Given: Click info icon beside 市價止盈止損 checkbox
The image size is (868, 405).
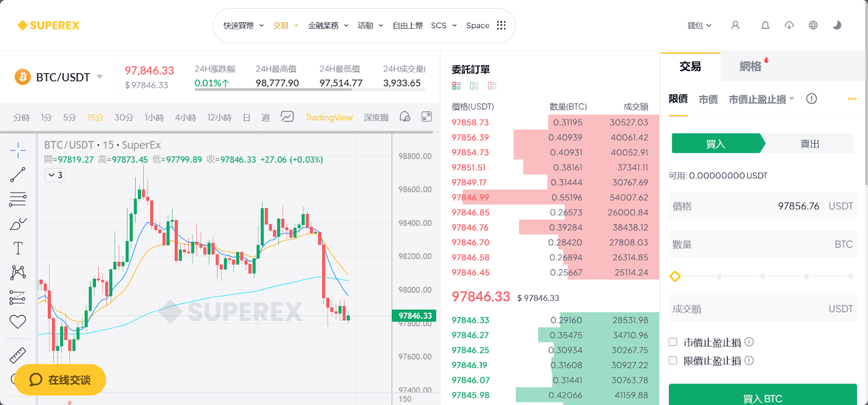Looking at the screenshot, I should (x=749, y=342).
